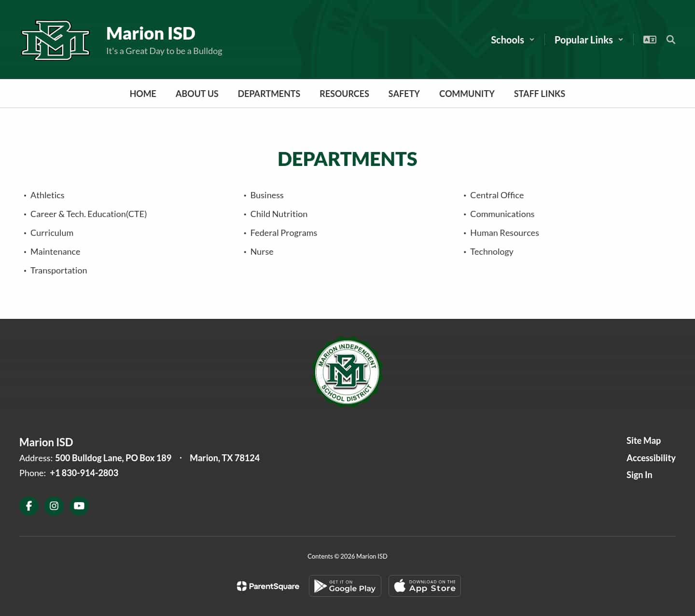Go to the HOME menu item

(143, 94)
